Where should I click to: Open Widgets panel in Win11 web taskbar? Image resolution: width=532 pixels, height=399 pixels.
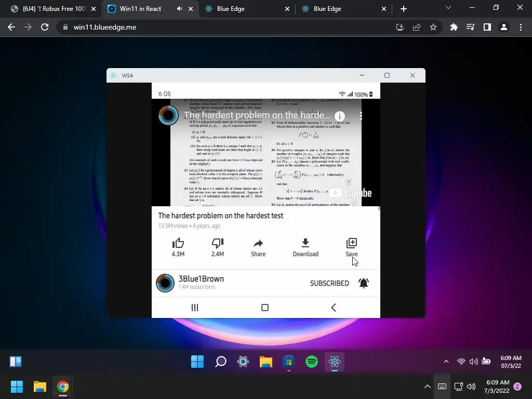[16, 362]
